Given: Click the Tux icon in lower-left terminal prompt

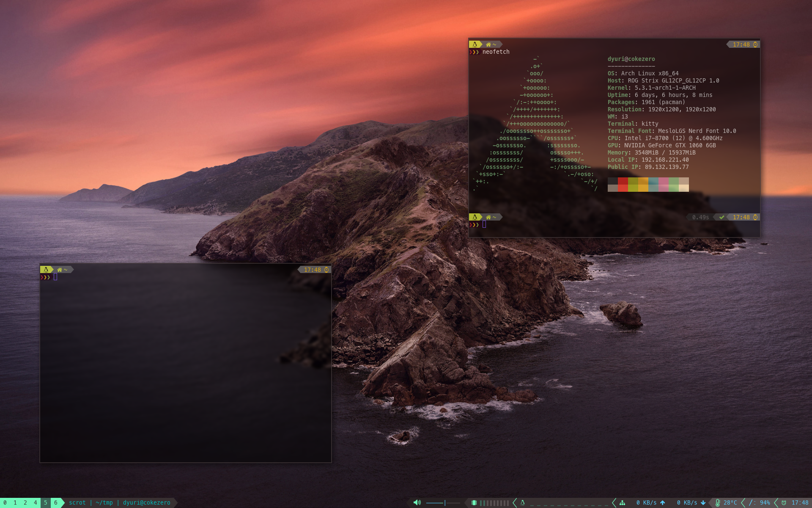Looking at the screenshot, I should click(x=46, y=270).
